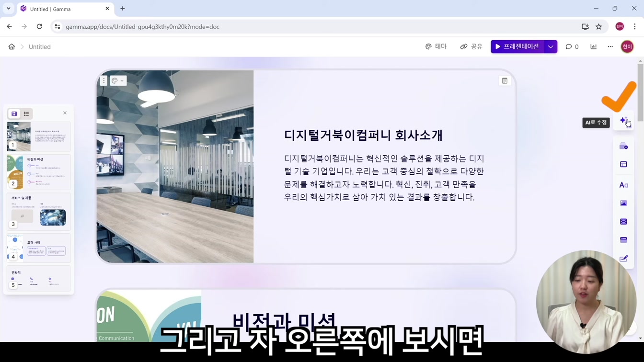Screen dimensions: 644x362
Task: Open the comments icon showing 0
Action: coord(572,46)
